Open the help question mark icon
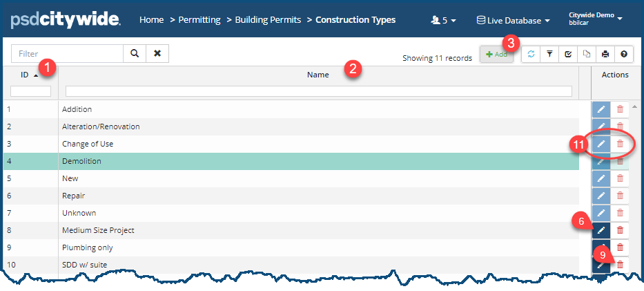The height and width of the screenshot is (291, 644). 624,54
